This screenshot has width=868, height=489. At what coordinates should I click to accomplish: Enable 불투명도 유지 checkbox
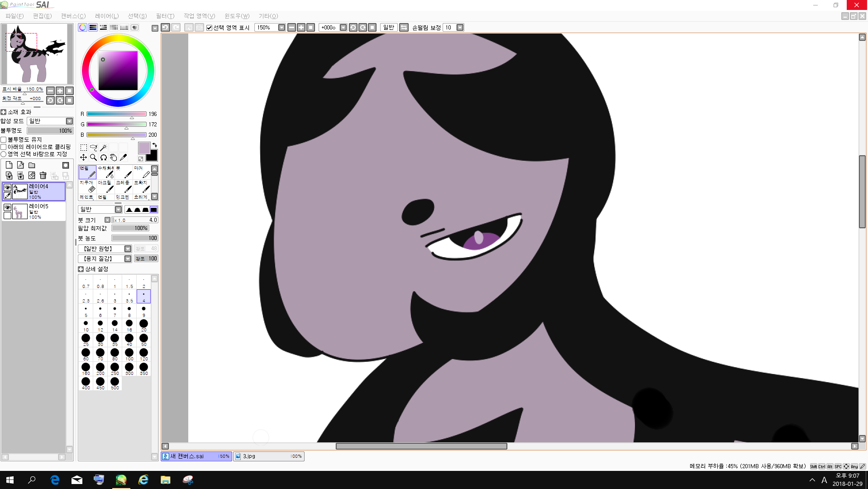tap(4, 140)
